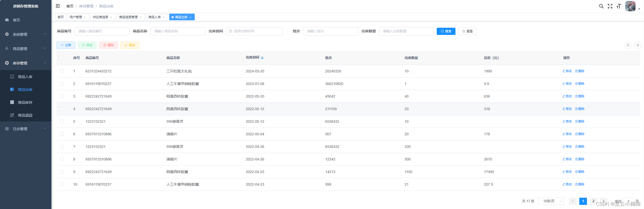Screen dimensions: 644x209
Task: Click the 商品入库 book icon in the sidebar
Action: coord(12,77)
